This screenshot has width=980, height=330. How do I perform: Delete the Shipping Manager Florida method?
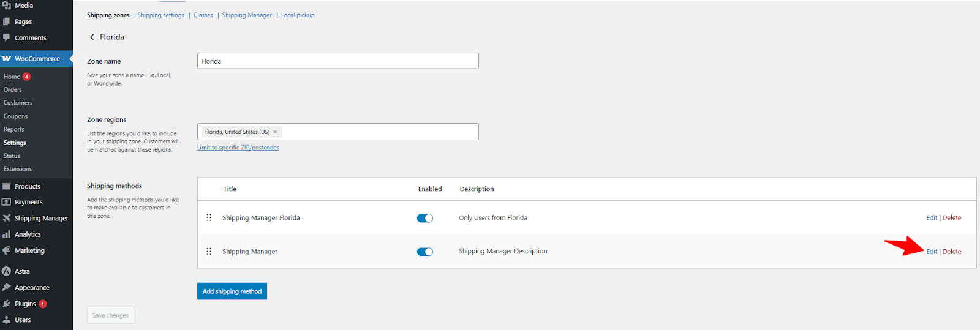click(952, 218)
